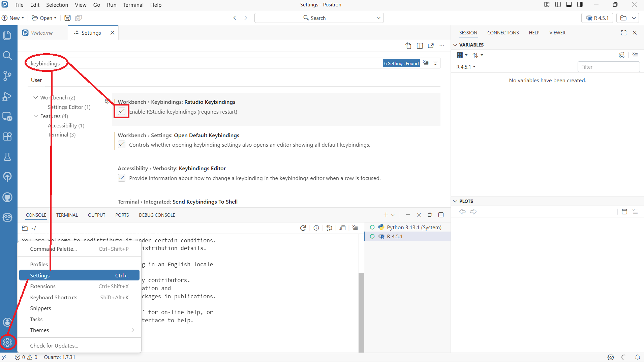The height and width of the screenshot is (362, 644).
Task: Open the R 4.5.1 variables session dropdown
Action: coord(466,67)
